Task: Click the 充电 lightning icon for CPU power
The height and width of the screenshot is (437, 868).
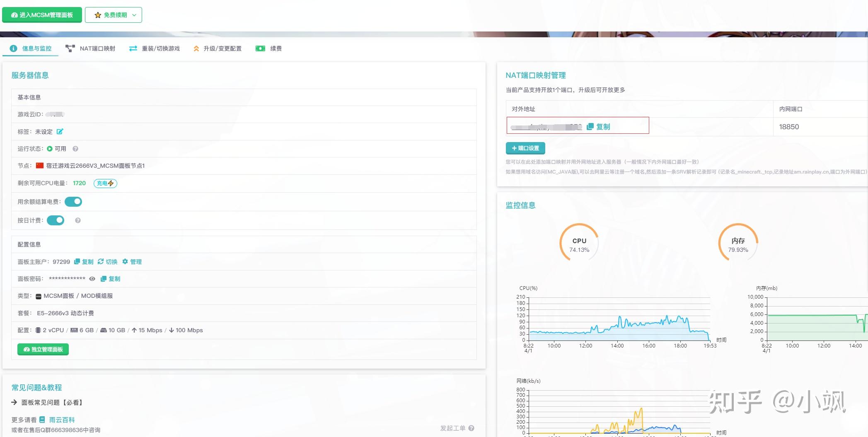Action: pos(105,183)
